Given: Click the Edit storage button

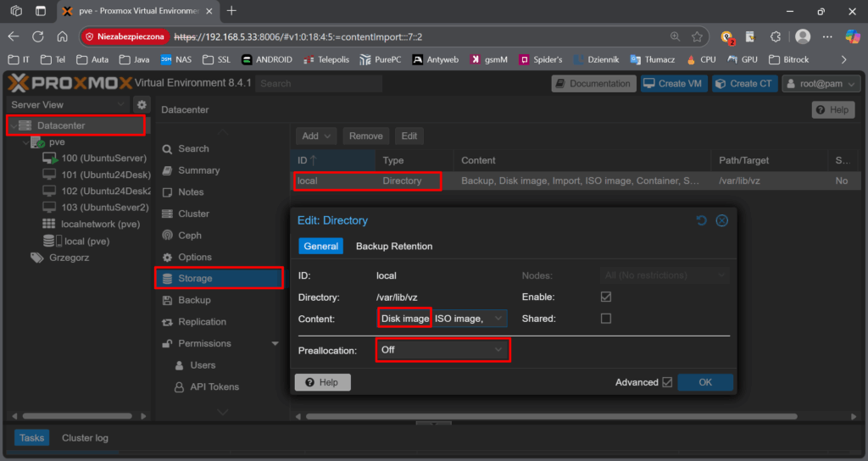Looking at the screenshot, I should 409,136.
